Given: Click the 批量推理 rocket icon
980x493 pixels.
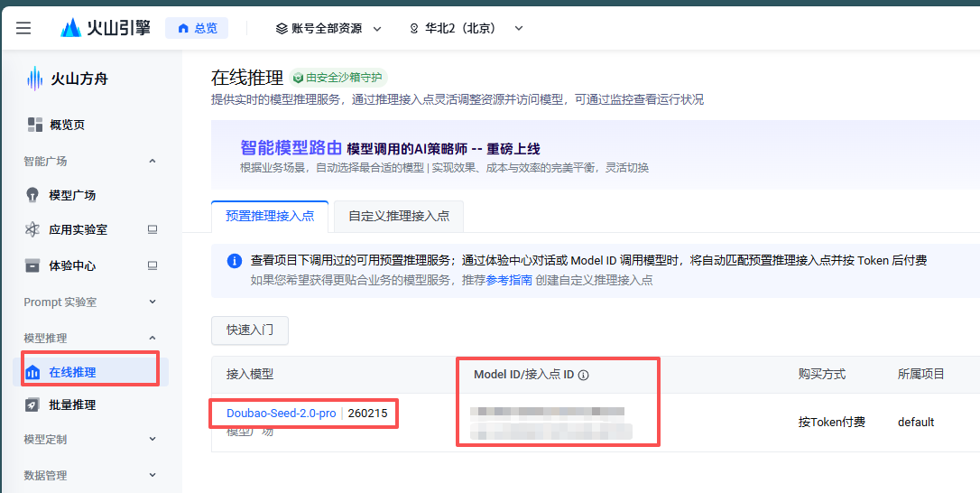Looking at the screenshot, I should 32,405.
